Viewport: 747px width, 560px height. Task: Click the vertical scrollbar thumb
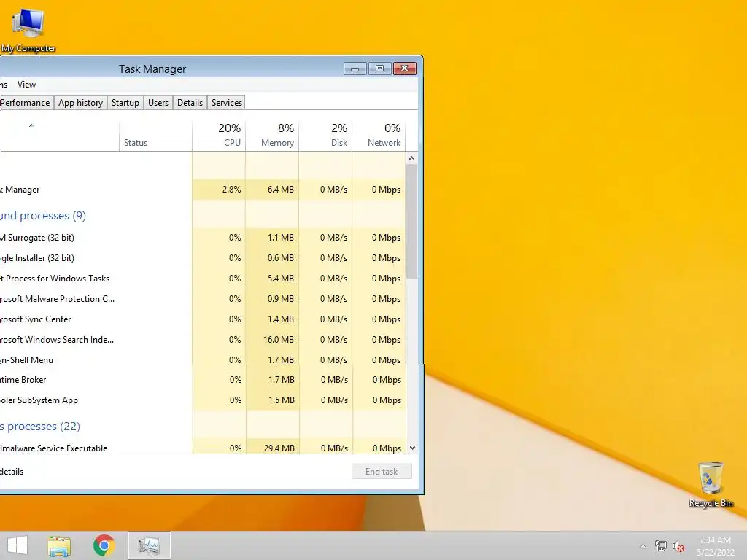(412, 222)
